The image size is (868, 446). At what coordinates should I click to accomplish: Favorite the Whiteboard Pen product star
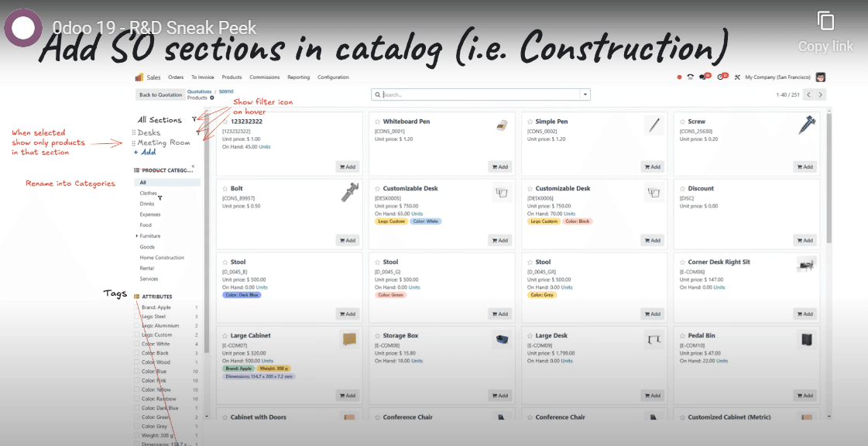coord(378,122)
